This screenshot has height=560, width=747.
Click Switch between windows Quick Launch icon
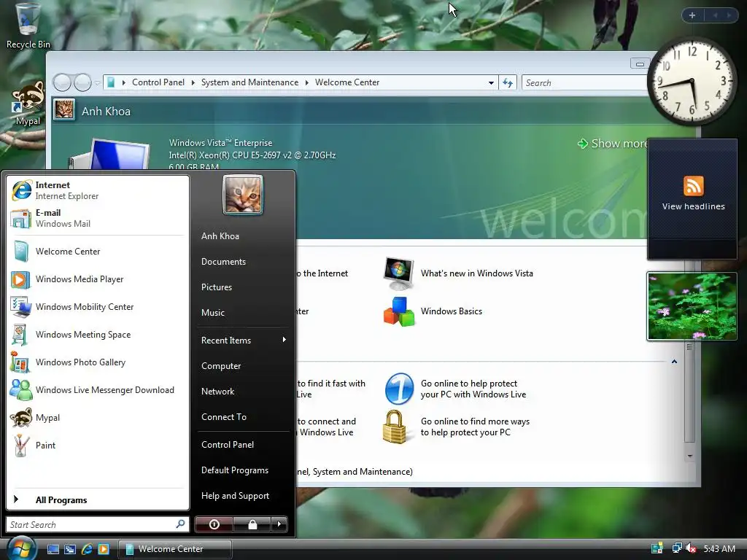point(70,549)
